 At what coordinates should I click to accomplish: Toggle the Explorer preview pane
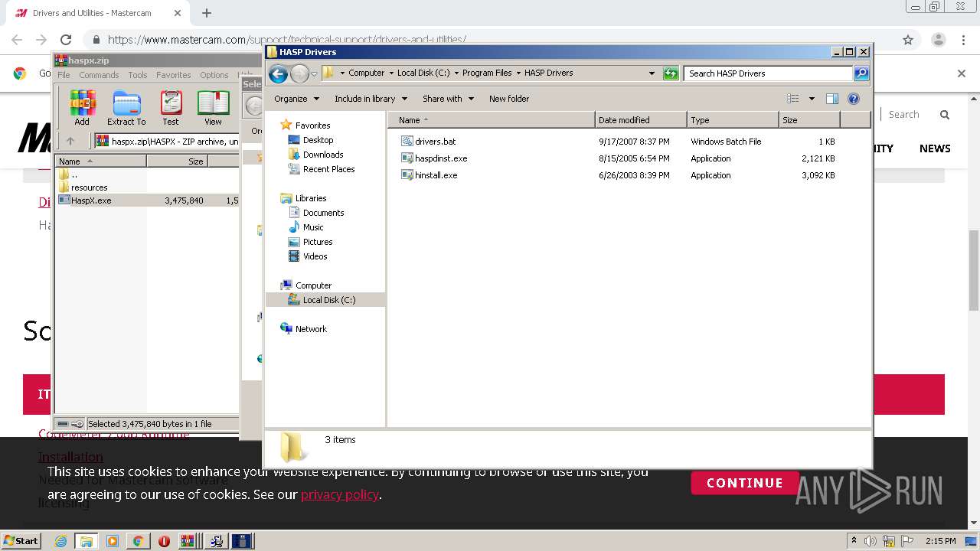pos(832,99)
